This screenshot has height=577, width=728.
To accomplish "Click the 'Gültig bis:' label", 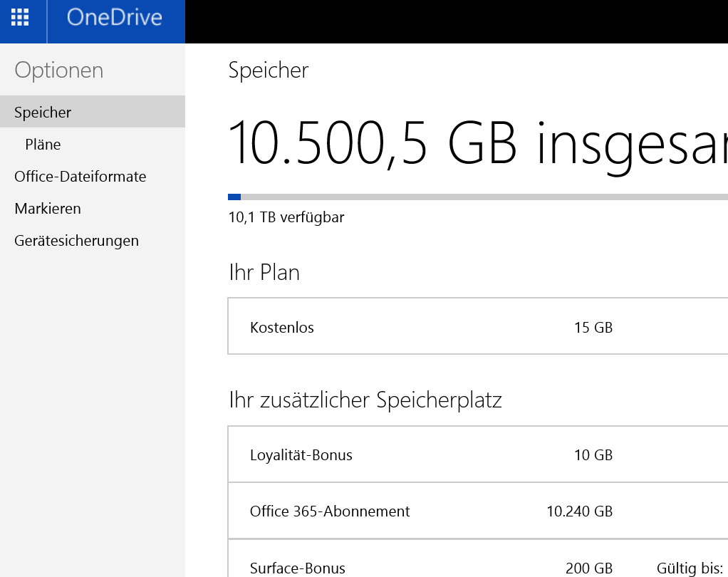I will pyautogui.click(x=690, y=568).
